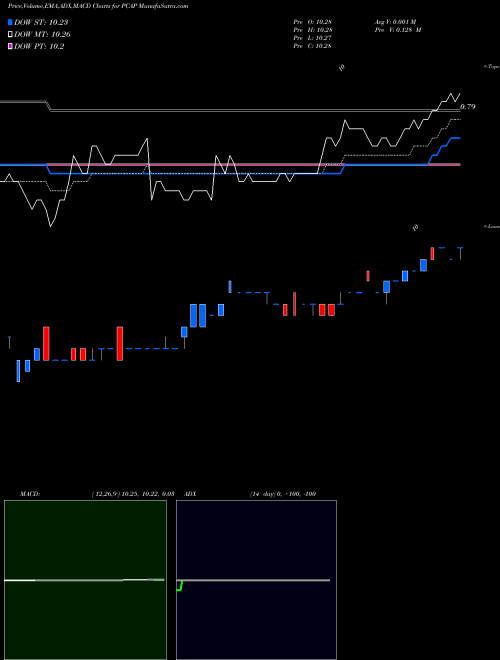Click the 'ADX' panel heading

(191, 494)
